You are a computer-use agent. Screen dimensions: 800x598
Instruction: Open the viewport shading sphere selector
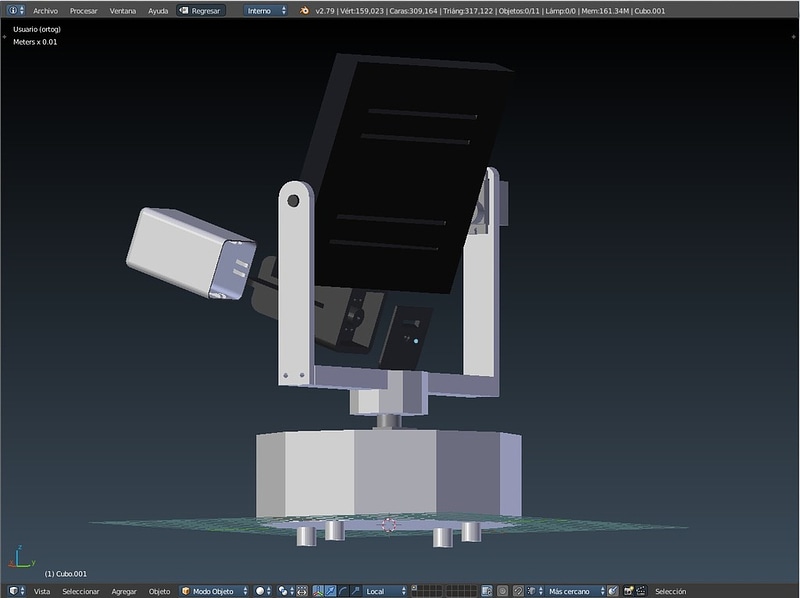(263, 591)
